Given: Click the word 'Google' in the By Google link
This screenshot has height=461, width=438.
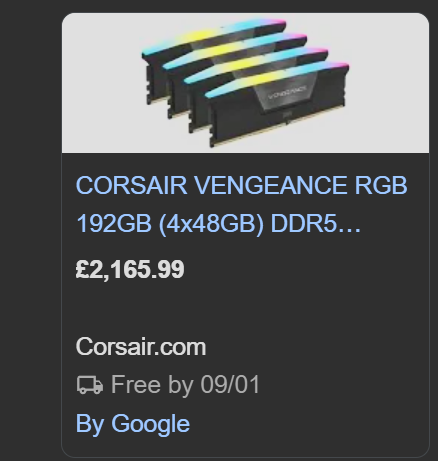Looking at the screenshot, I should point(150,424).
